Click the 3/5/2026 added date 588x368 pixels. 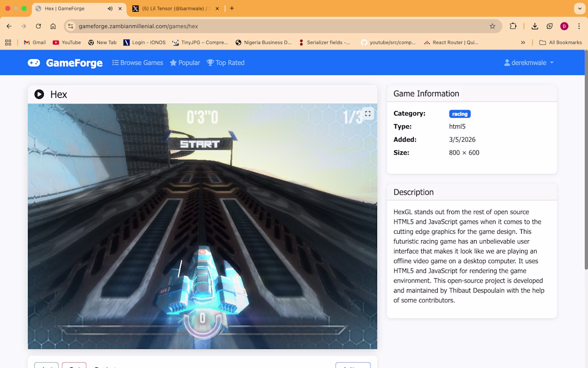click(462, 140)
